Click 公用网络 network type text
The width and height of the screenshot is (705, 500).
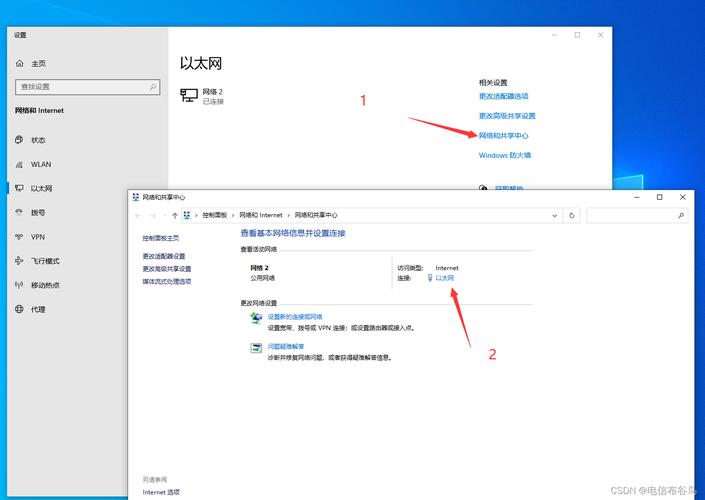263,278
